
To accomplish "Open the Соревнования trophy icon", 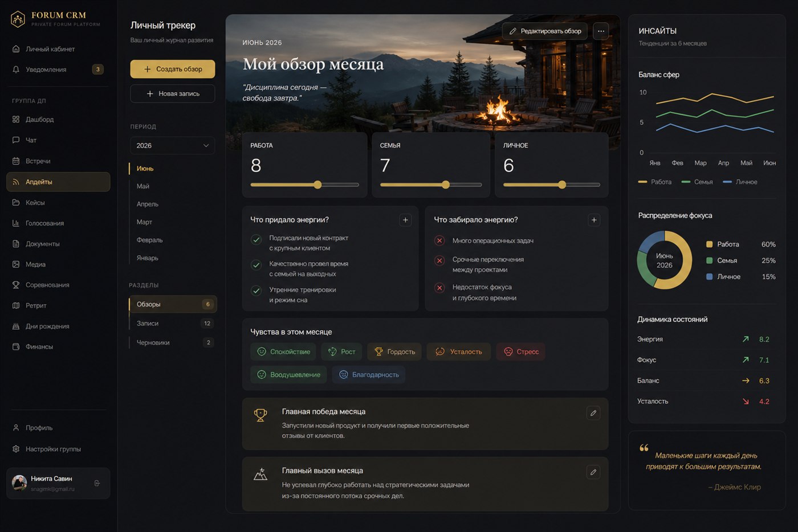I will coord(16,285).
